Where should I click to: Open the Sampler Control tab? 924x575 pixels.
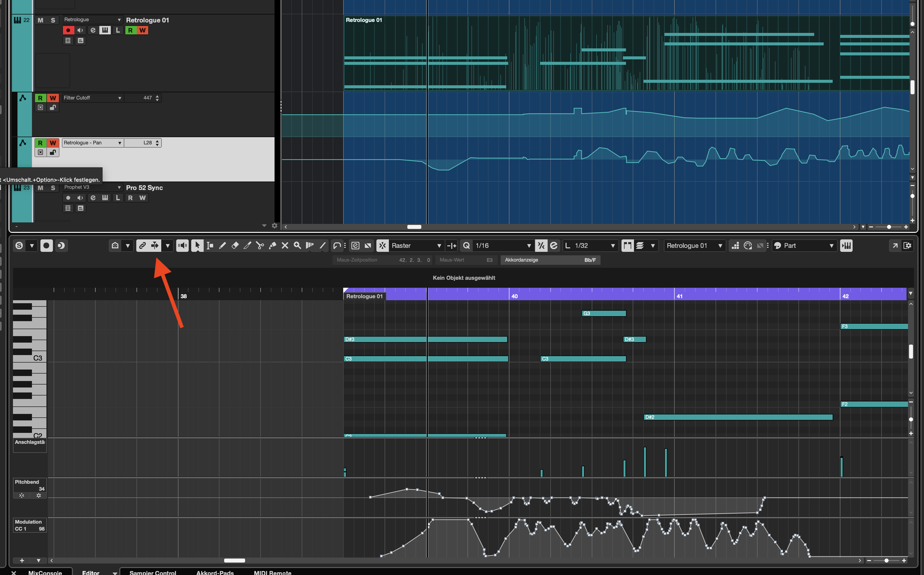pos(153,572)
